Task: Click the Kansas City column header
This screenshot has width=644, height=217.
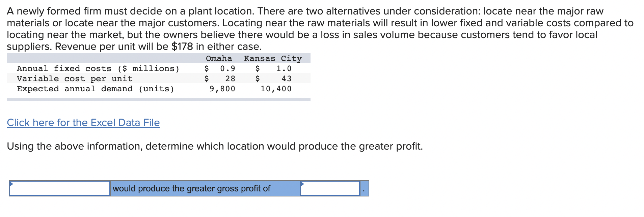Action: click(273, 58)
